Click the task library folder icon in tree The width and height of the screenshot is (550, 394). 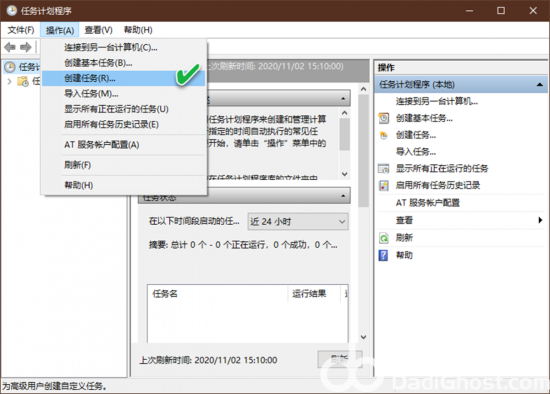tap(23, 81)
